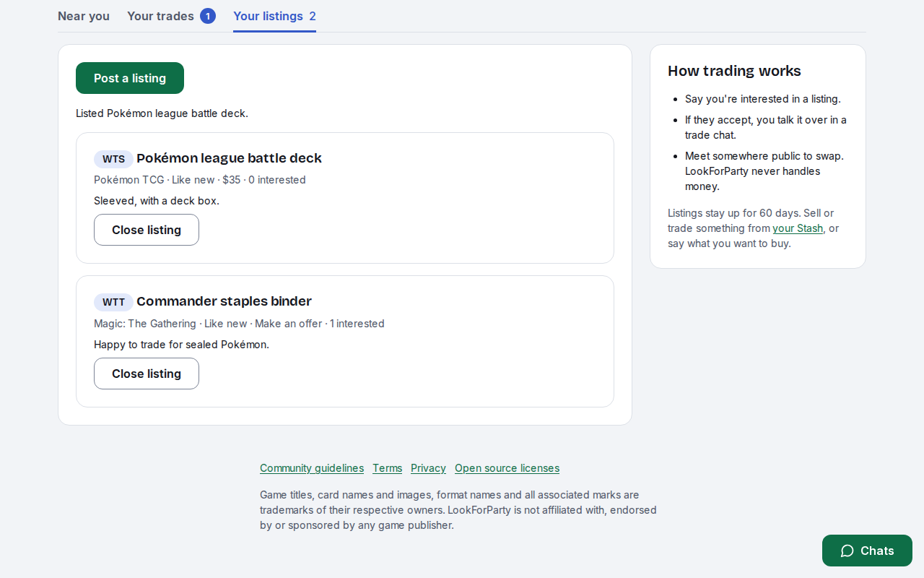
Task: Click the 'Meet somewhere public to swap' bullet
Action: pyautogui.click(x=764, y=171)
